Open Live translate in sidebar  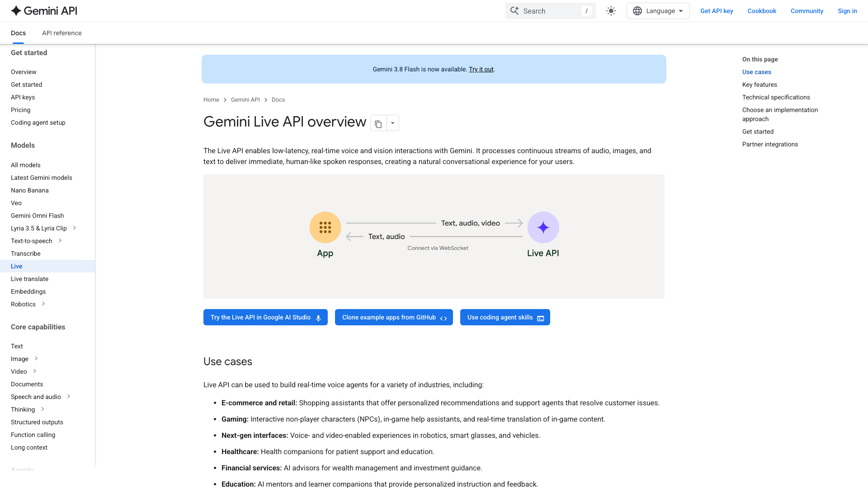tap(29, 279)
